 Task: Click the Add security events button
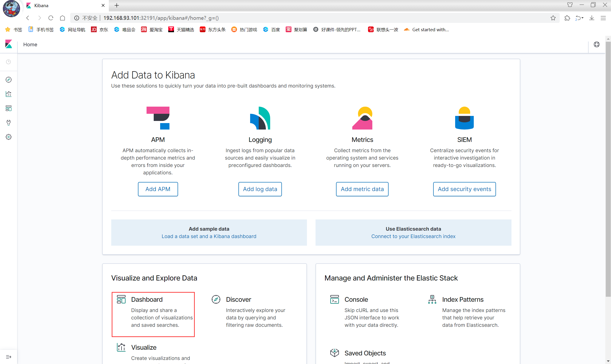point(464,189)
